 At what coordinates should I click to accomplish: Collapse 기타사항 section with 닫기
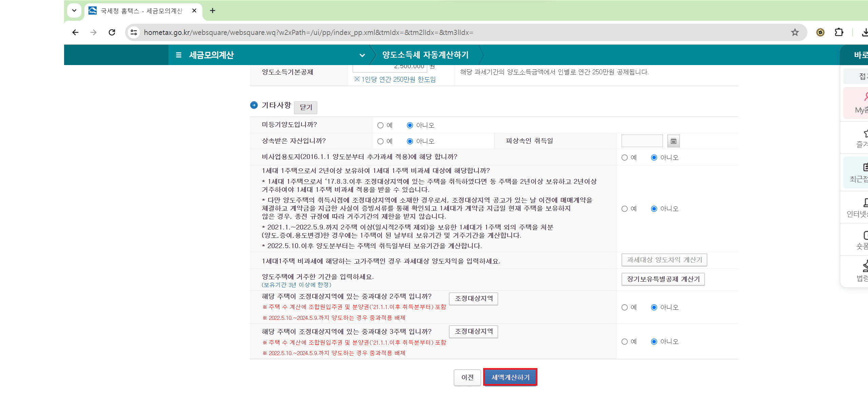pos(305,107)
